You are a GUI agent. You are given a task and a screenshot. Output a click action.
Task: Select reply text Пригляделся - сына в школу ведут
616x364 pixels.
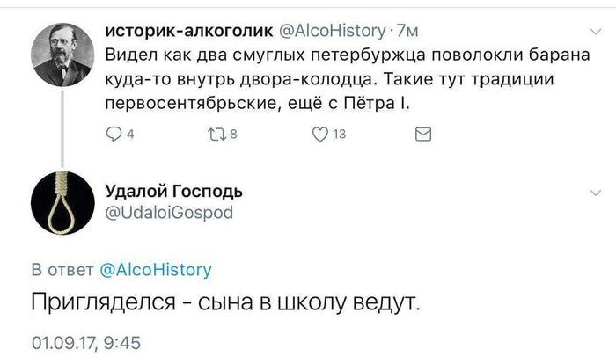[222, 304]
